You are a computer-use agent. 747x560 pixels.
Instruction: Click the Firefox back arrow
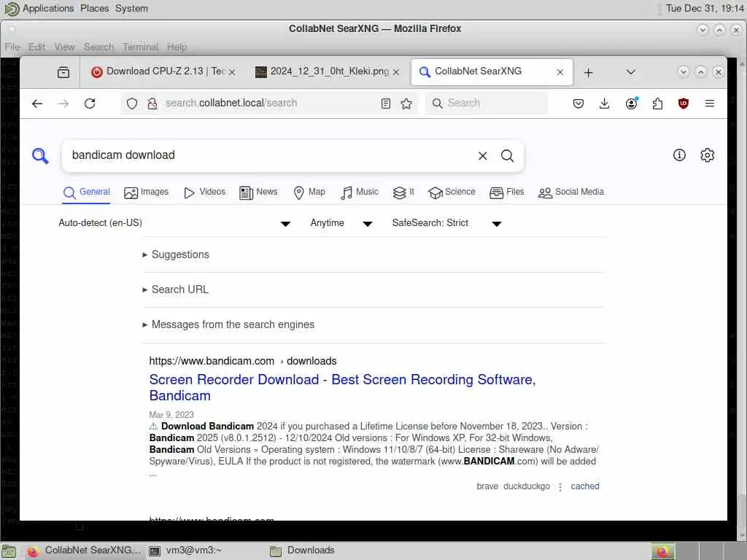(37, 104)
